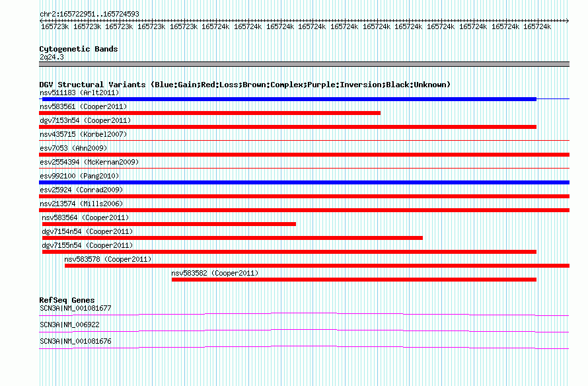Open the SCN3A|NM_001081676 gene label

[x=75, y=341]
